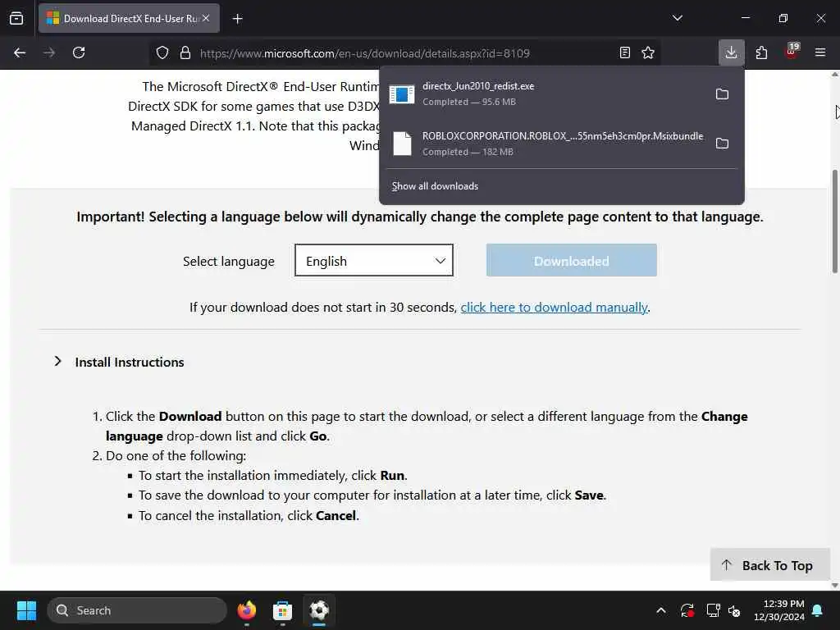Open the extensions puzzle icon
The image size is (840, 630).
pyautogui.click(x=761, y=52)
